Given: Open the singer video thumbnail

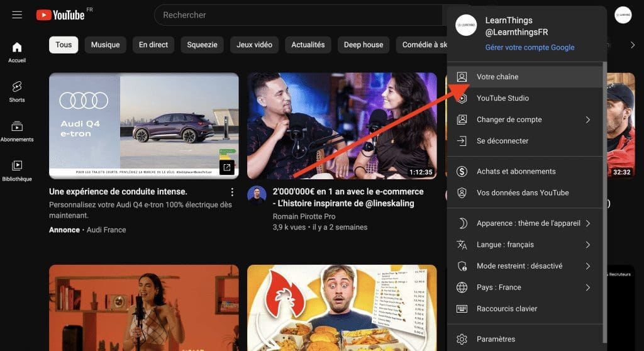Looking at the screenshot, I should [x=144, y=308].
